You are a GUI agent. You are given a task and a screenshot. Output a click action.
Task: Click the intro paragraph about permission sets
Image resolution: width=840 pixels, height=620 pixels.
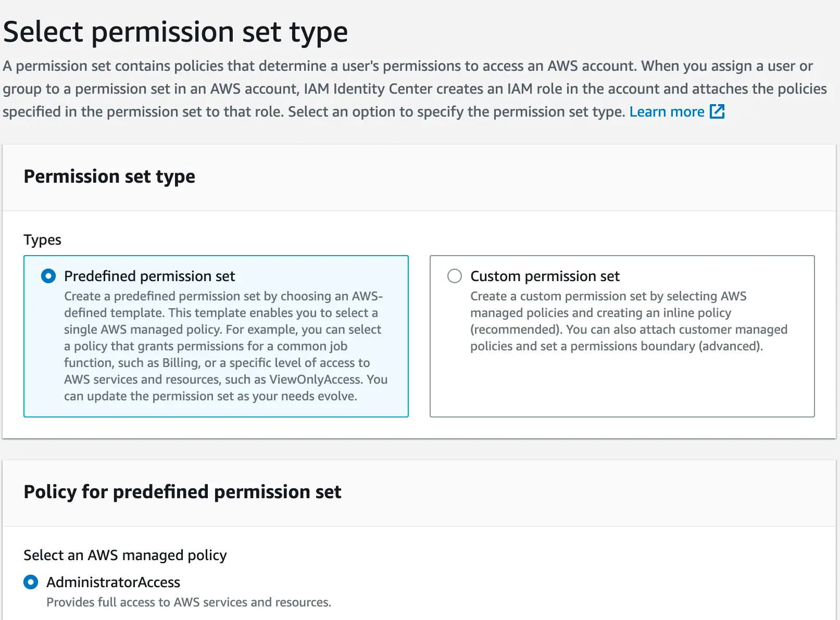click(406, 88)
